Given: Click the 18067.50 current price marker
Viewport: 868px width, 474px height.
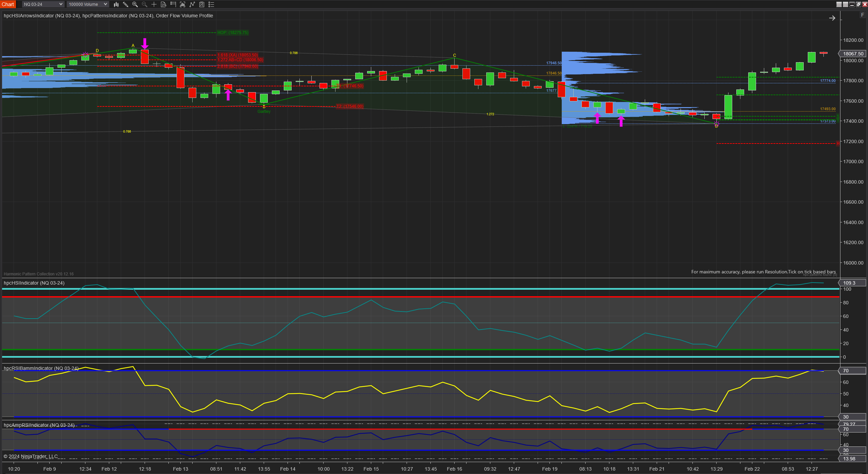Looking at the screenshot, I should pos(853,54).
